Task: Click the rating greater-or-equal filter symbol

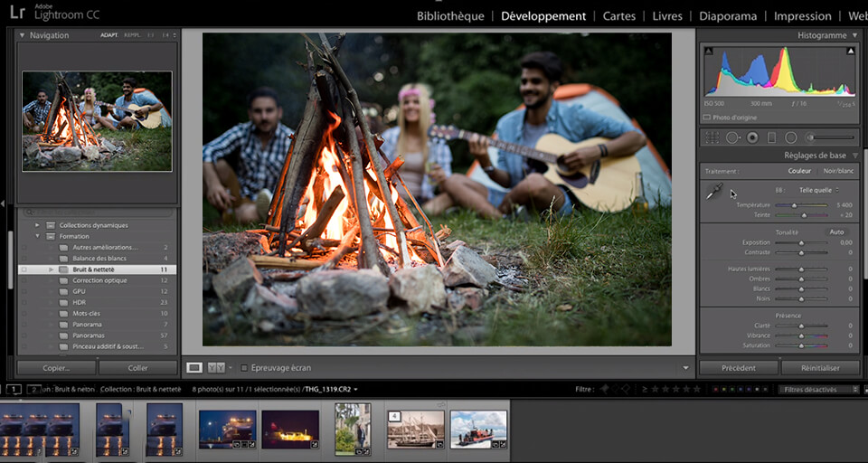Action: pos(645,390)
